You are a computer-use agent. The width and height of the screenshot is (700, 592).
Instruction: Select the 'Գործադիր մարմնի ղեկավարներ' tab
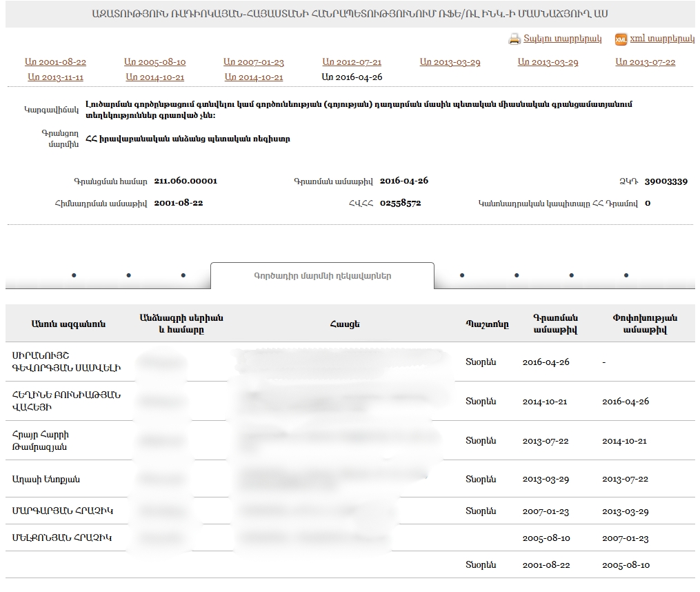pos(322,276)
